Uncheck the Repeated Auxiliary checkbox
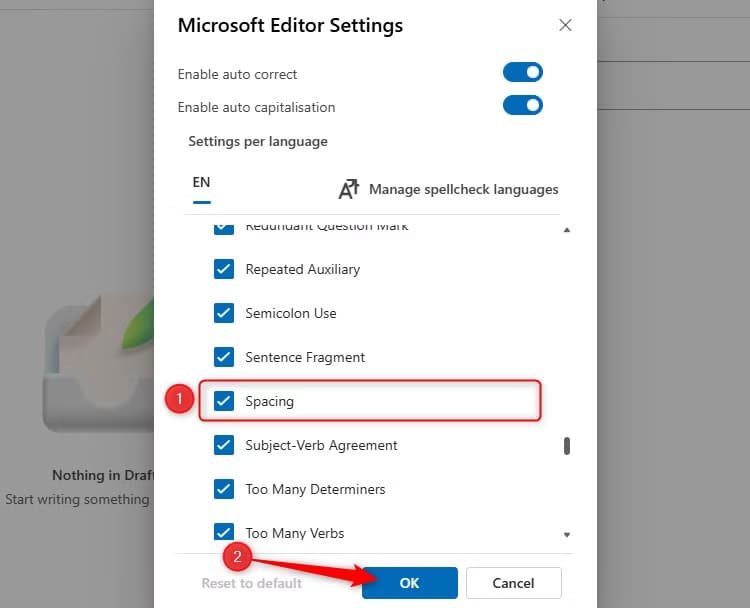 click(x=224, y=269)
